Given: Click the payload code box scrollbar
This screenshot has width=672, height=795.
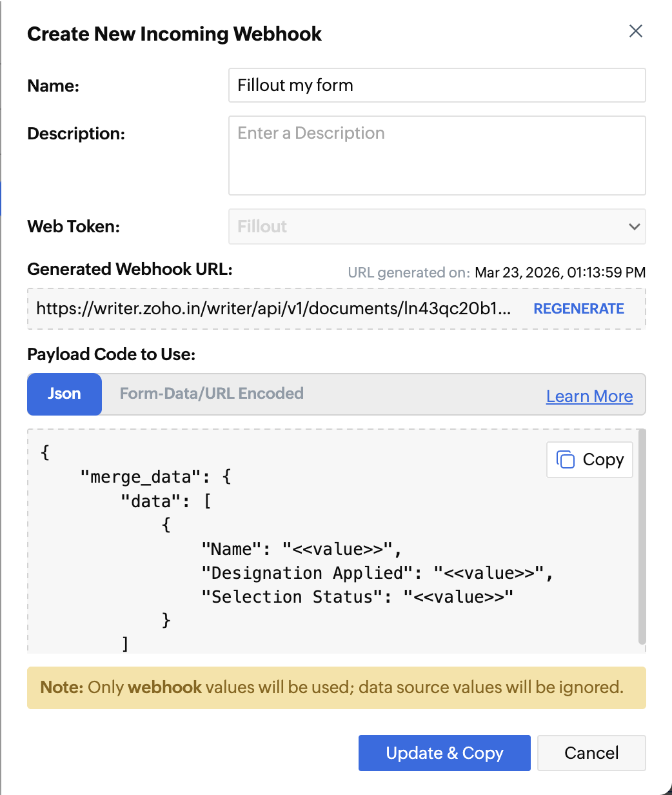Looking at the screenshot, I should click(642, 536).
